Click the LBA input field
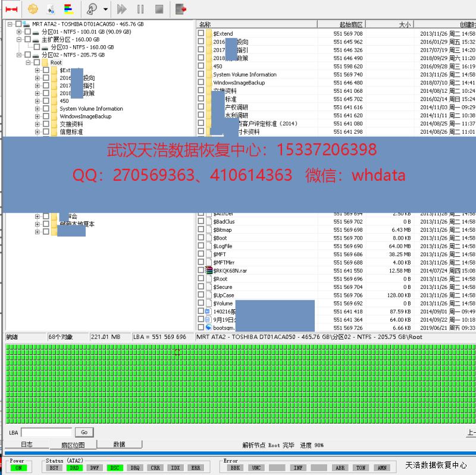Image resolution: width=476 pixels, height=475 pixels. (46, 432)
